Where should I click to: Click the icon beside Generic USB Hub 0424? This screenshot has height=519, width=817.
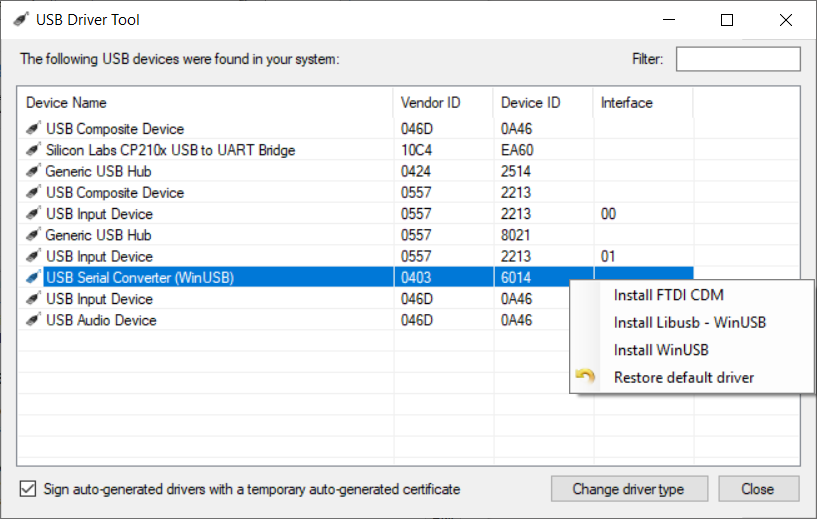pyautogui.click(x=33, y=171)
